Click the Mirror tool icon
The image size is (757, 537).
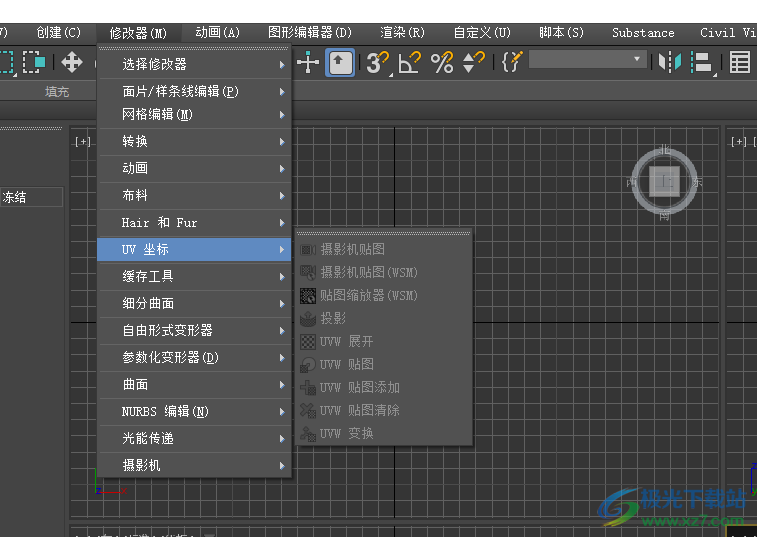click(x=670, y=63)
